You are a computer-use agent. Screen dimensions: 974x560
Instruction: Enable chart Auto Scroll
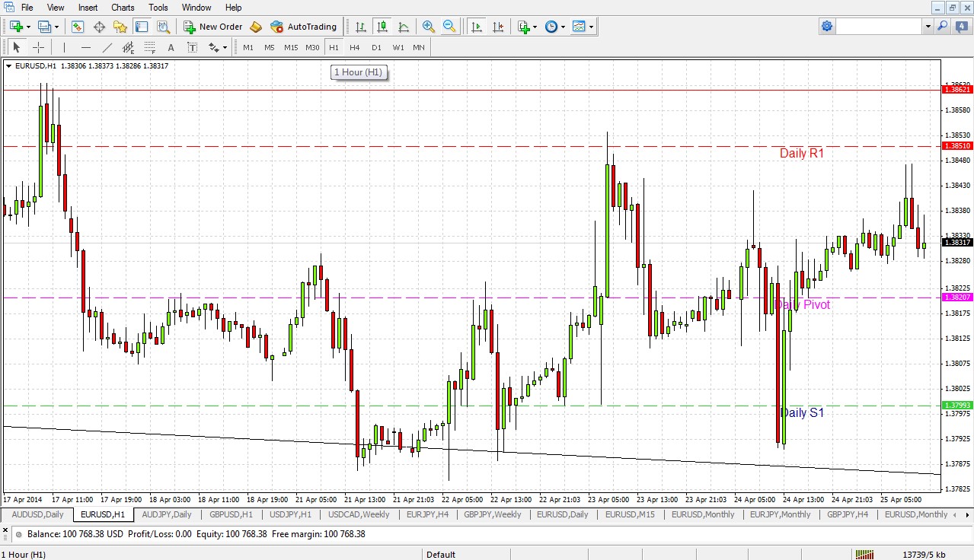tap(477, 27)
